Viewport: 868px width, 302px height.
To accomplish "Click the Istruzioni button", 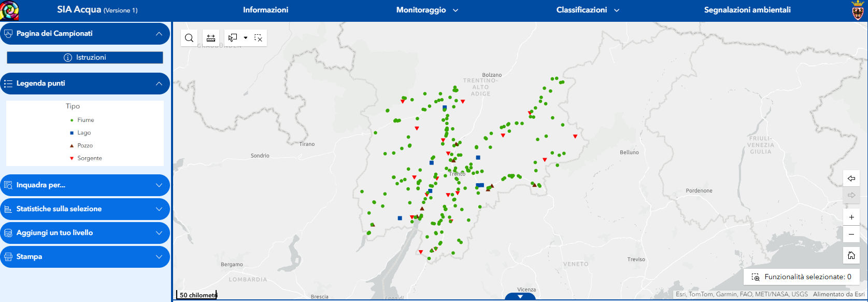I will [x=85, y=58].
